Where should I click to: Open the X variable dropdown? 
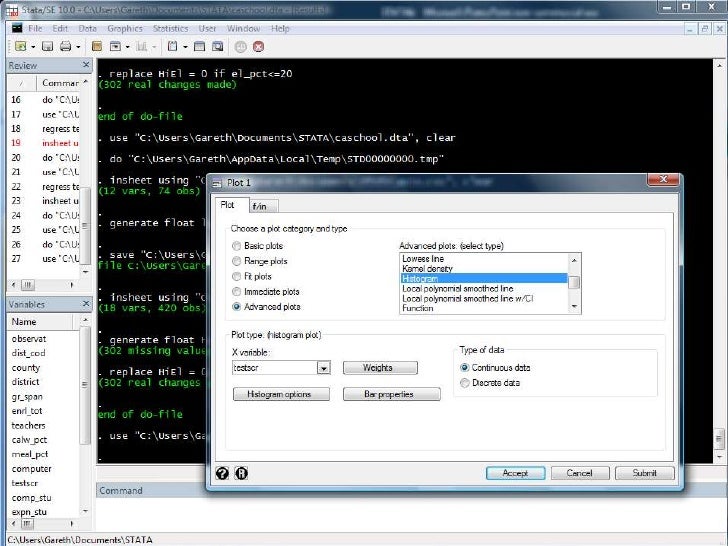pos(323,368)
